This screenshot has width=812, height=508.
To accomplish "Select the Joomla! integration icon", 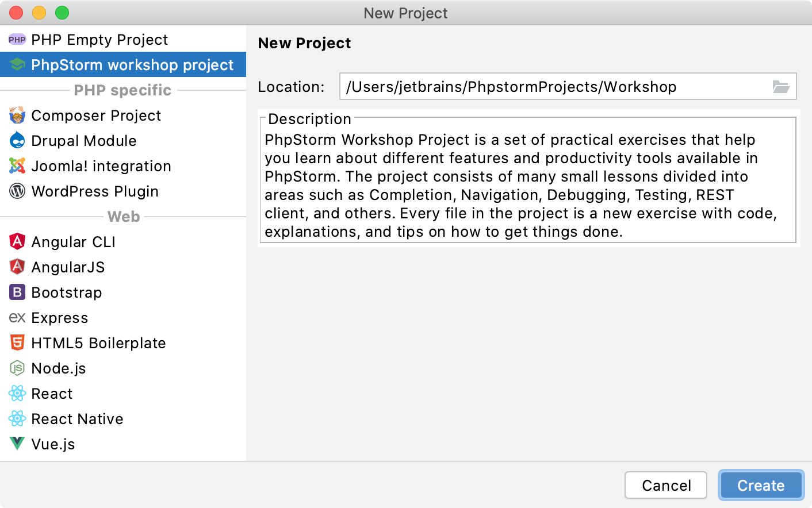I will [x=17, y=166].
